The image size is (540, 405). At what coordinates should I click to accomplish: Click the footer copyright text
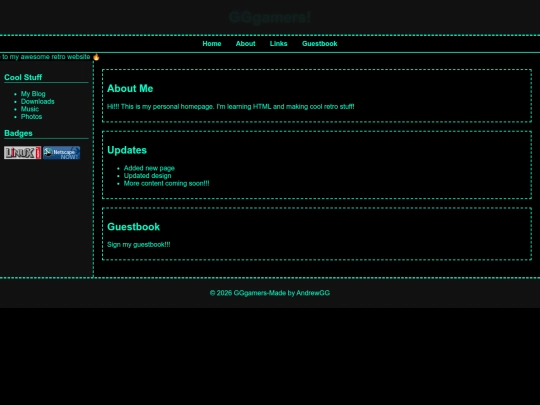coord(270,293)
